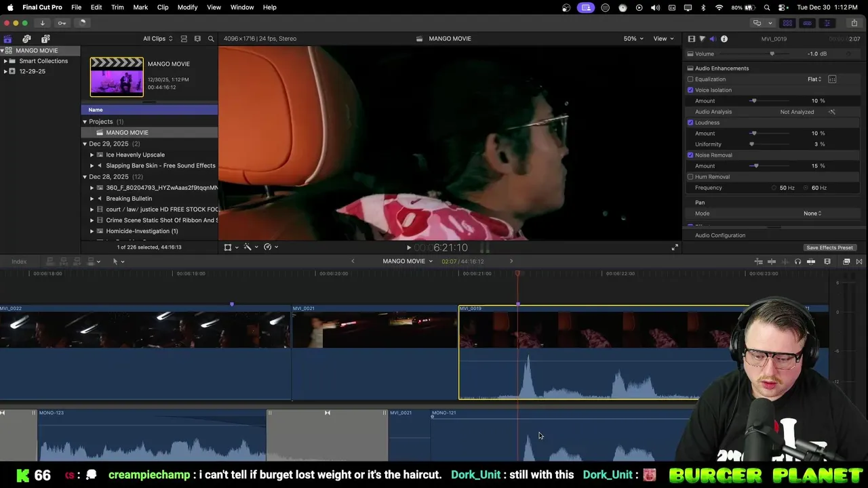The width and height of the screenshot is (868, 488).
Task: Play the viewer video
Action: click(x=408, y=247)
